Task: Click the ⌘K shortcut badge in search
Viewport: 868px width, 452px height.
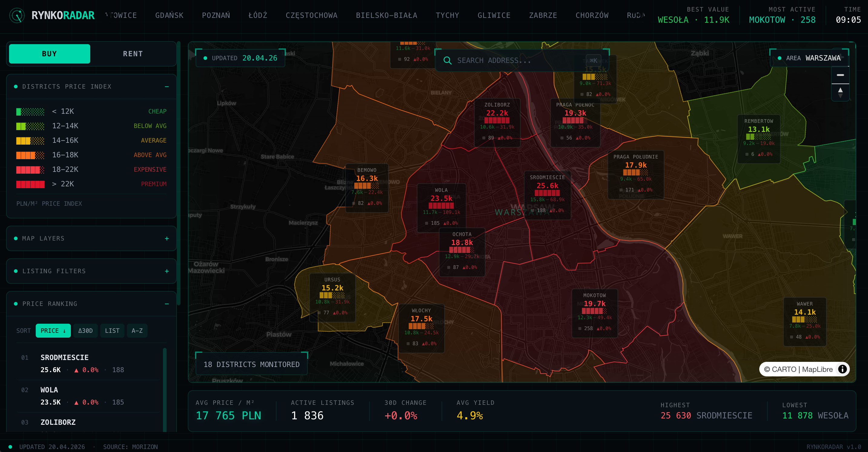Action: 593,61
